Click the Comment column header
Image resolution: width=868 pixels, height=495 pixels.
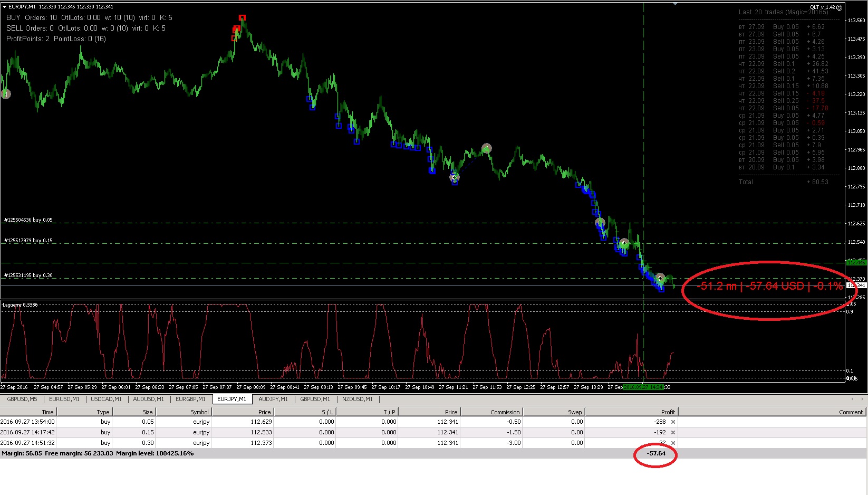772,412
